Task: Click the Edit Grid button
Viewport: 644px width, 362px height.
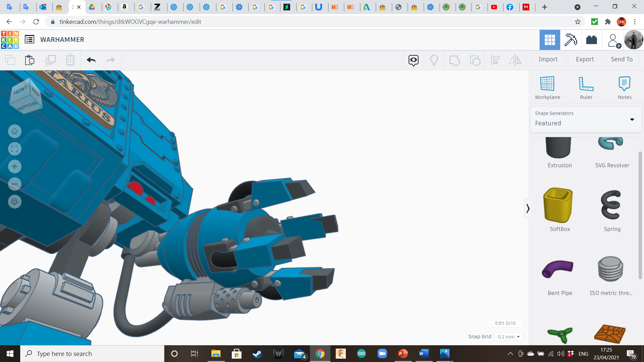Action: point(505,323)
